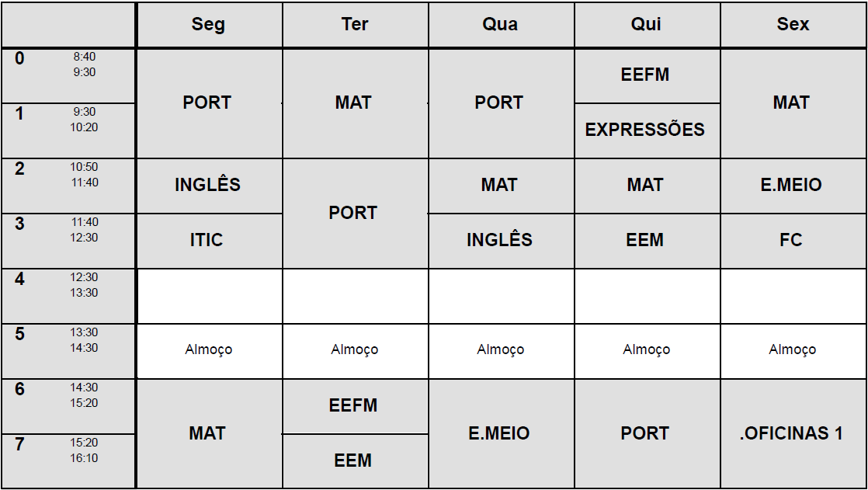Viewport: 868px width, 490px height.
Task: Click Monday afternoon's MAT block
Action: [207, 433]
